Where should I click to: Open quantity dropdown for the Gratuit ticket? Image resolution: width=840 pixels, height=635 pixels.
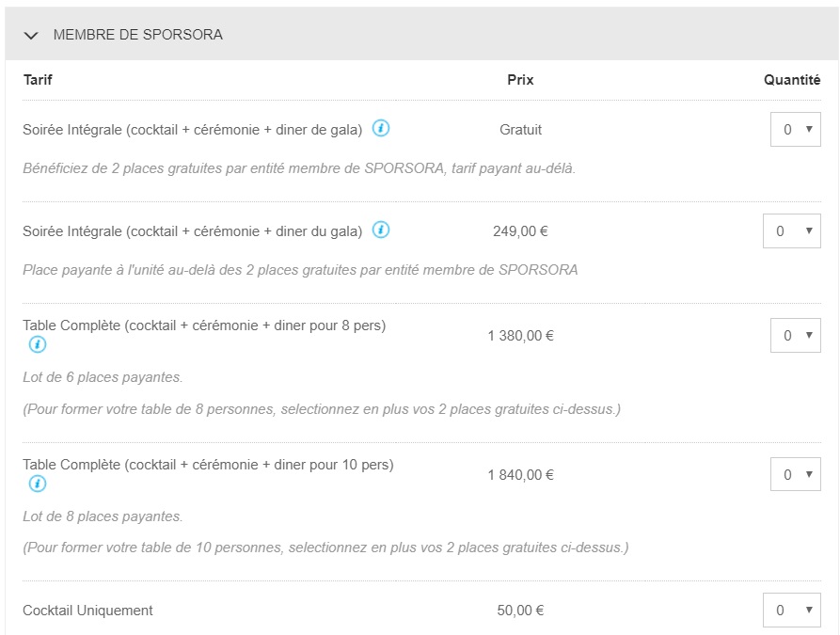795,130
